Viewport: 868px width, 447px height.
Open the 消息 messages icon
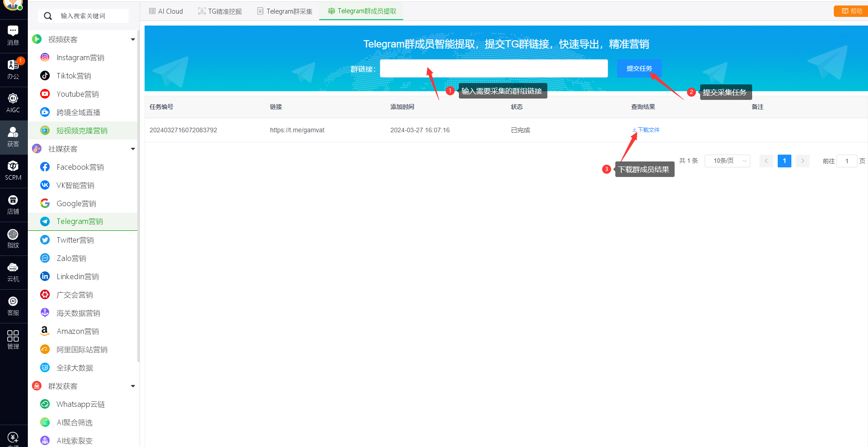coord(13,36)
